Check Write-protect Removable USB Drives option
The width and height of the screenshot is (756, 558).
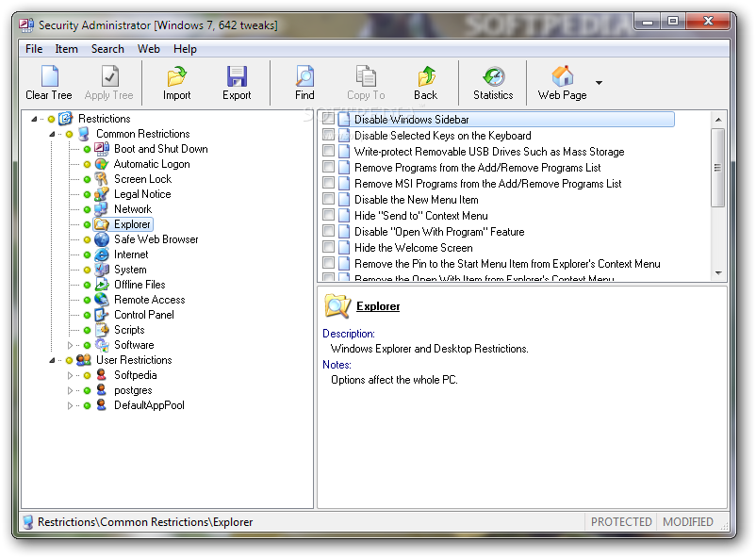tap(328, 151)
